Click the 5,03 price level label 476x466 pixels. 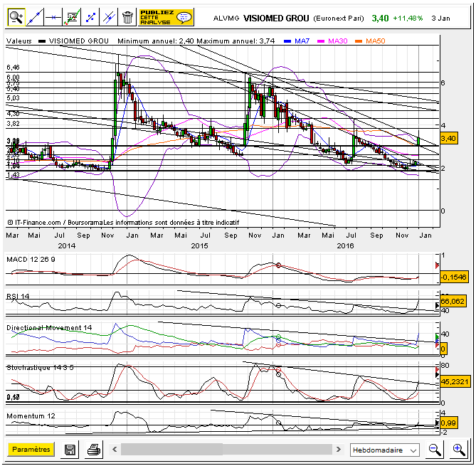[x=13, y=97]
